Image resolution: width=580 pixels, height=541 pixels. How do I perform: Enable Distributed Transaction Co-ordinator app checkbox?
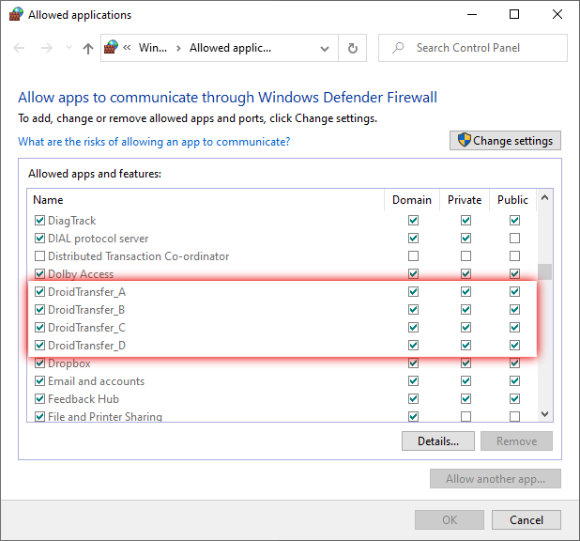tap(40, 256)
